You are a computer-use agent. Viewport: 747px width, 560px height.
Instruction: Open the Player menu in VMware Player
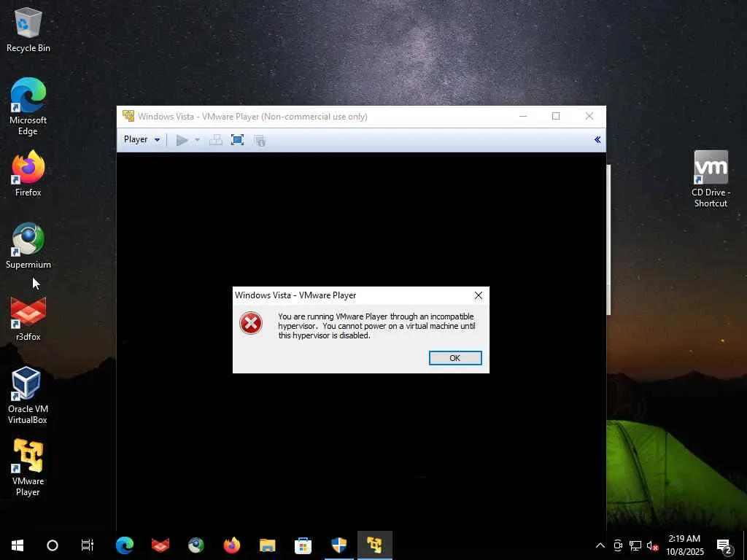142,139
